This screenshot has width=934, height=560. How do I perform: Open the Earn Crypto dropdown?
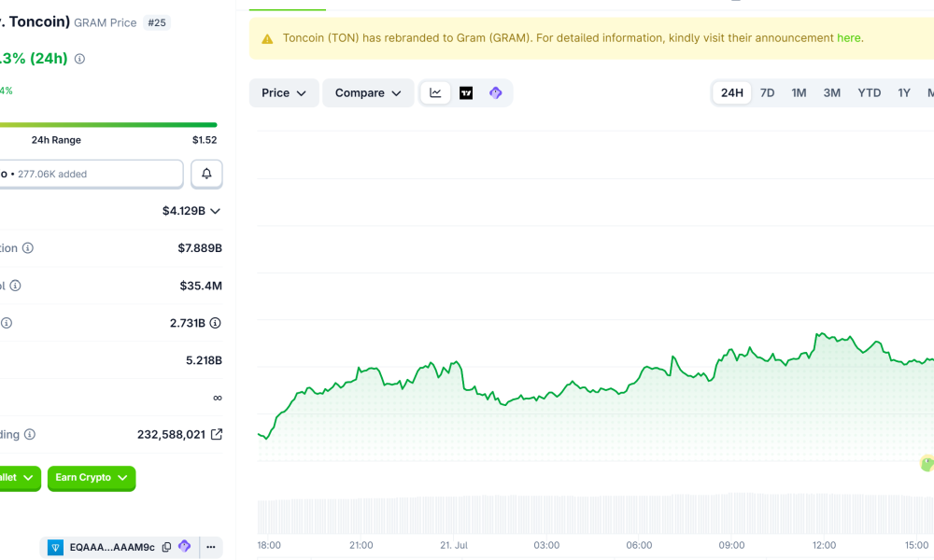(92, 478)
